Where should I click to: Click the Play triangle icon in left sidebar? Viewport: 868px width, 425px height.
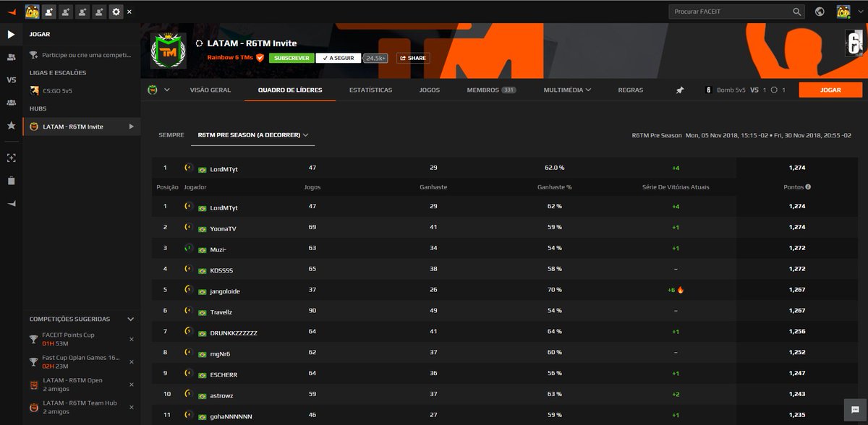coord(11,34)
